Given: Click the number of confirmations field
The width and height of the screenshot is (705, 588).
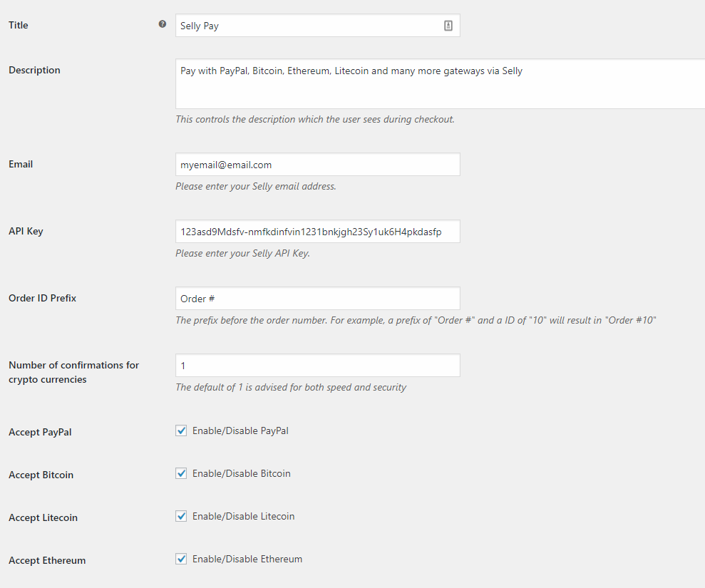Looking at the screenshot, I should 317,366.
